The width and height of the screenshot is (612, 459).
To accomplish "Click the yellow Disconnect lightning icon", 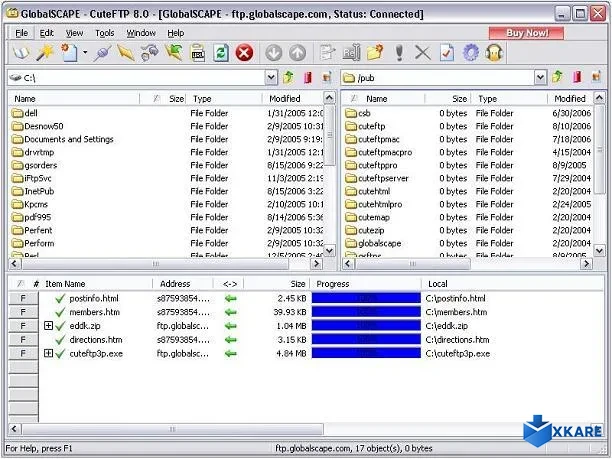I will click(125, 53).
